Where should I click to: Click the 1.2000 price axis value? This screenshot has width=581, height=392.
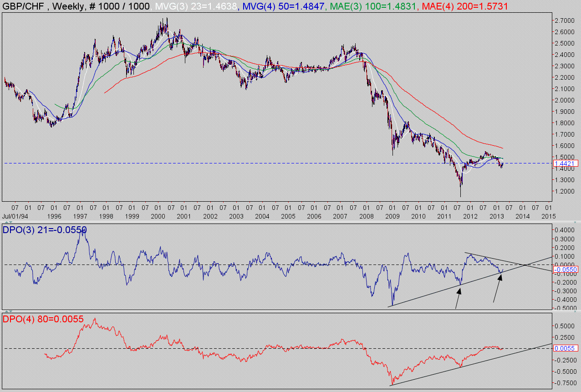click(564, 191)
